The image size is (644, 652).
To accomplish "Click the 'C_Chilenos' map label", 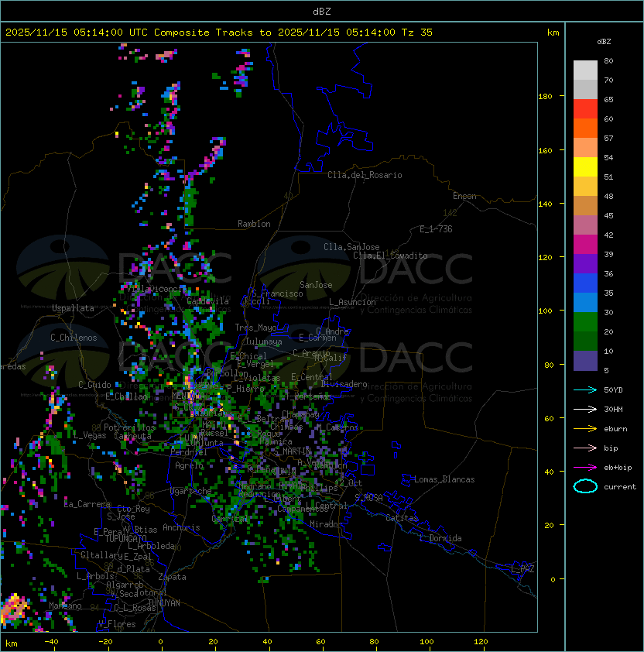I will pos(74,338).
